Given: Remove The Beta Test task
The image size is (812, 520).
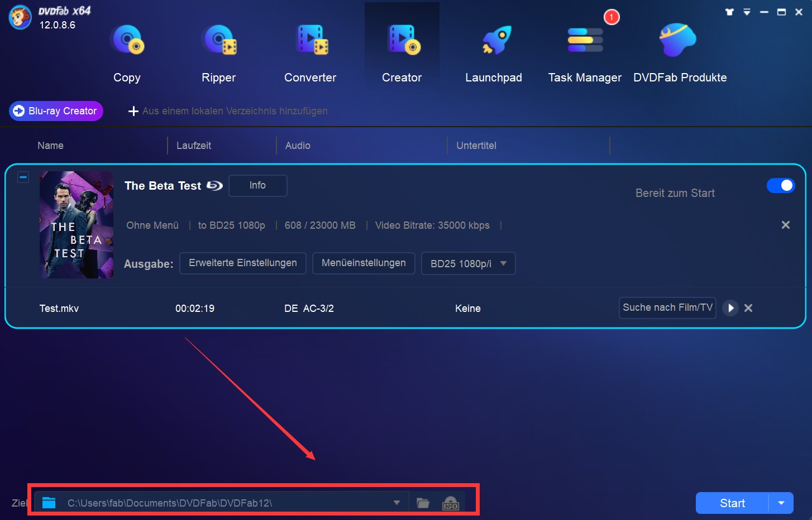Looking at the screenshot, I should pyautogui.click(x=785, y=225).
